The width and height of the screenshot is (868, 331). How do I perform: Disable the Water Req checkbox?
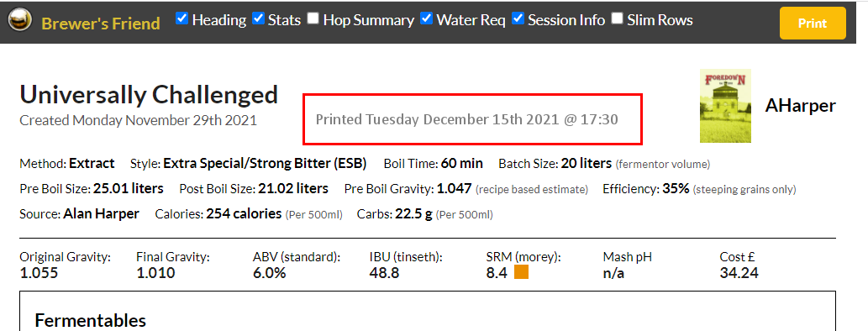pos(426,18)
